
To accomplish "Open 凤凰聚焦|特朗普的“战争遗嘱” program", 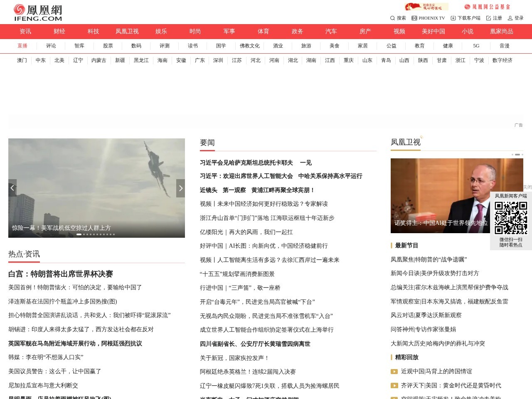I will pyautogui.click(x=429, y=259).
